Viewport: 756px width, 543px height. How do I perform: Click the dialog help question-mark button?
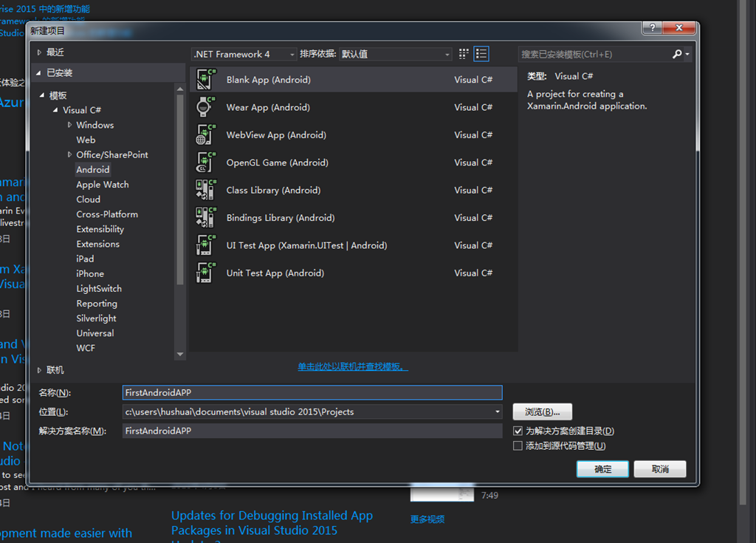(653, 28)
